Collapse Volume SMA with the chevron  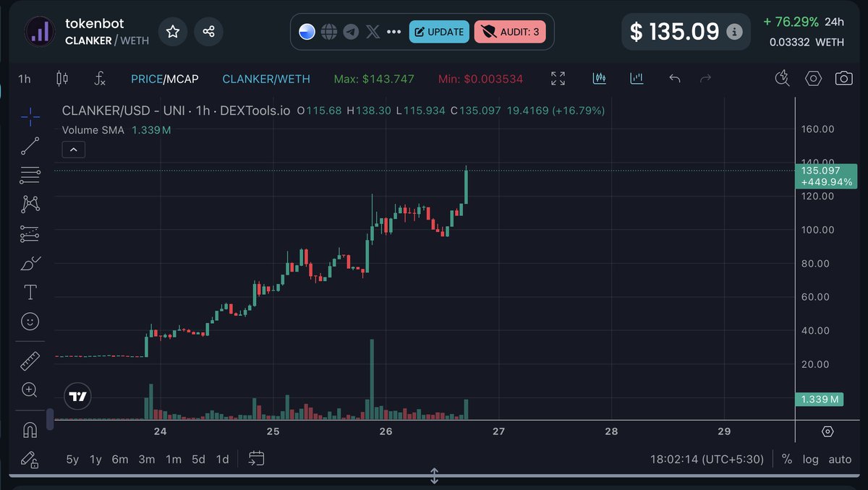(73, 149)
